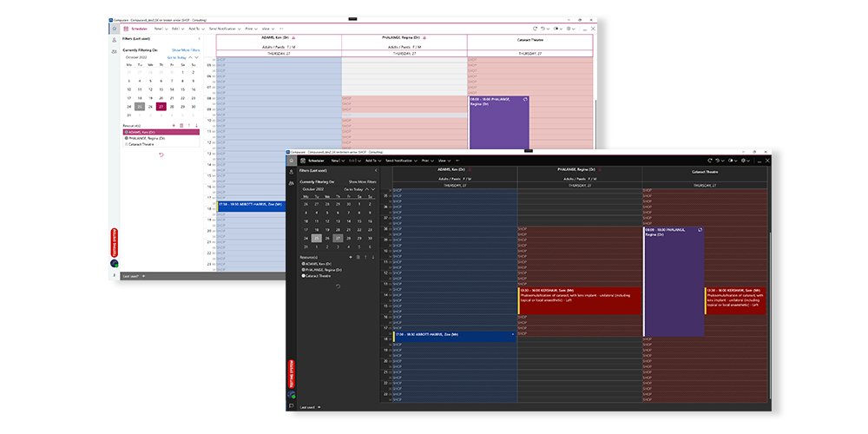Toggle theme switch icon in dark window toolbar

pyautogui.click(x=732, y=161)
